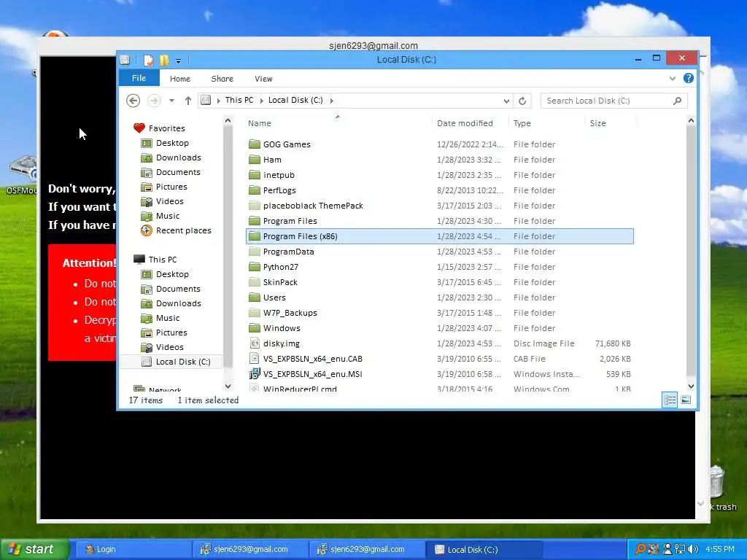The height and width of the screenshot is (560, 747).
Task: Open the View ribbon tab
Action: [x=263, y=79]
